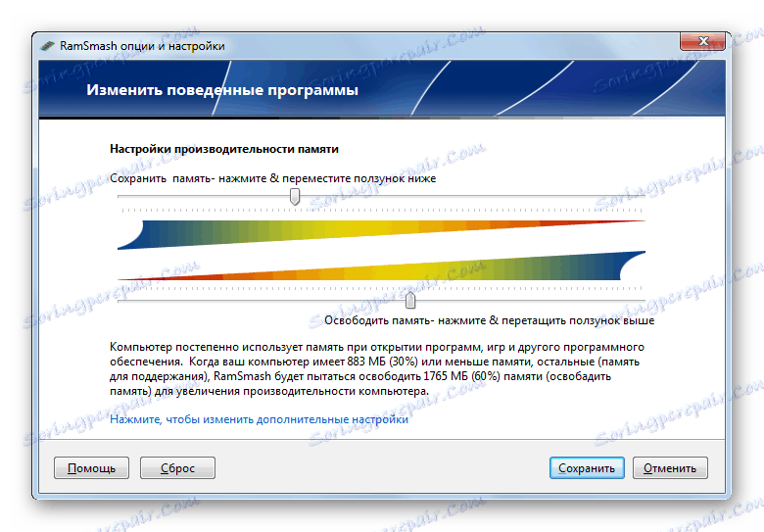
Task: Click the lower free-memory slider handle
Action: pyautogui.click(x=410, y=300)
